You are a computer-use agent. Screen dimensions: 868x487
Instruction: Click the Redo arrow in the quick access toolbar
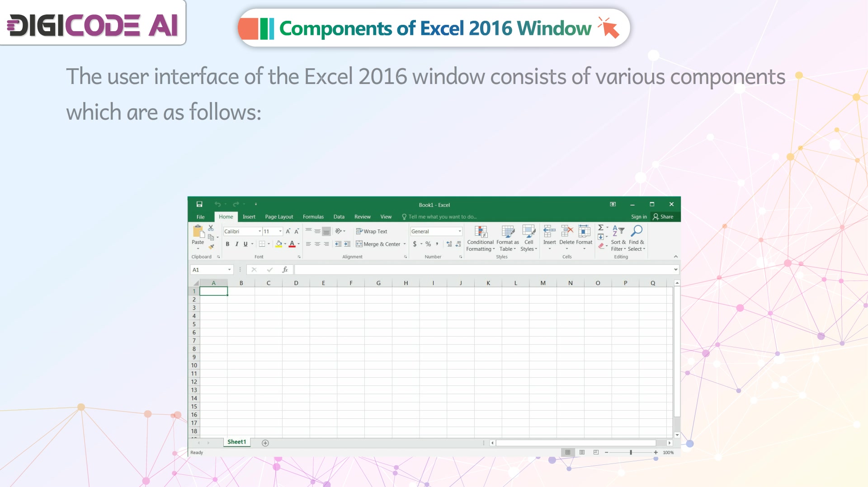point(236,204)
